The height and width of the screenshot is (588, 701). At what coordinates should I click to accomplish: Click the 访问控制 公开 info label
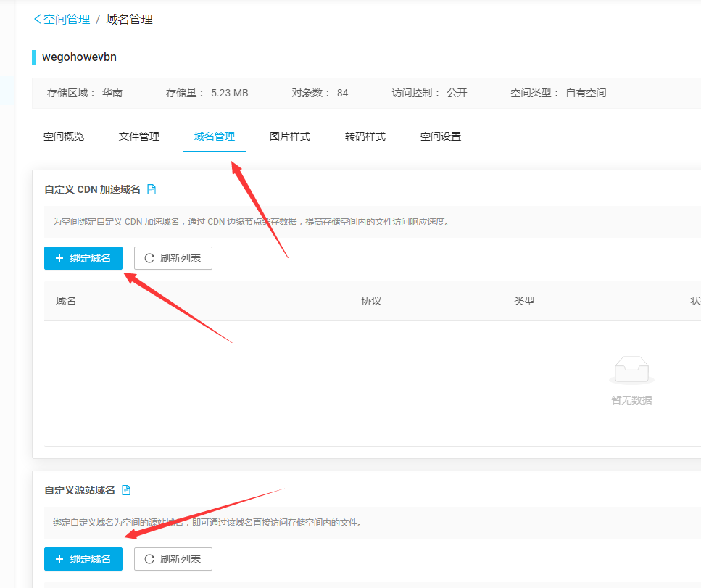[x=430, y=93]
